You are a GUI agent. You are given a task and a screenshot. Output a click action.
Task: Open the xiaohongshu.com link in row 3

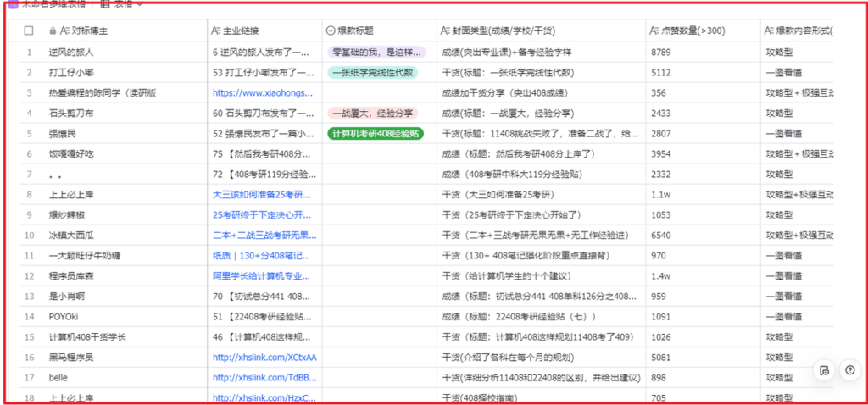pyautogui.click(x=264, y=93)
